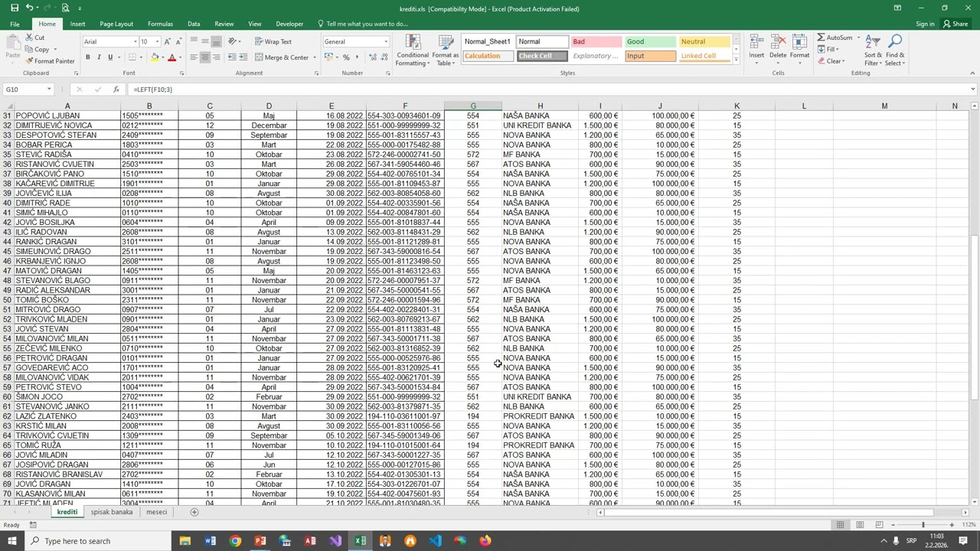Viewport: 980px width, 551px height.
Task: Click the Undo arrow in title bar
Action: click(x=29, y=8)
